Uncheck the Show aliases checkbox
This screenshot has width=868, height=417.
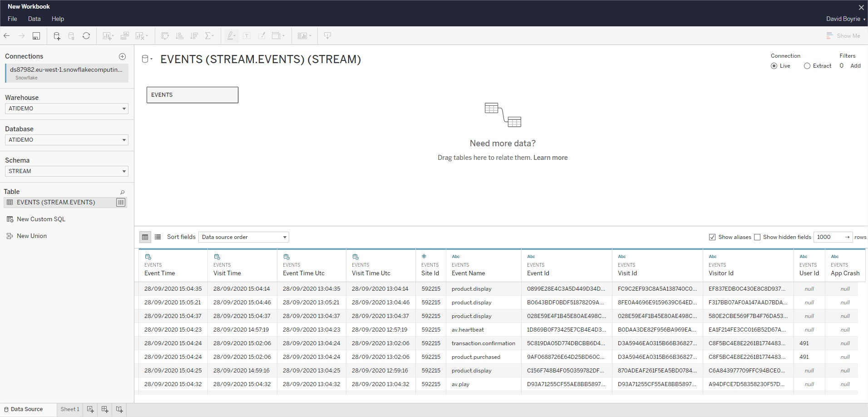[x=712, y=237]
